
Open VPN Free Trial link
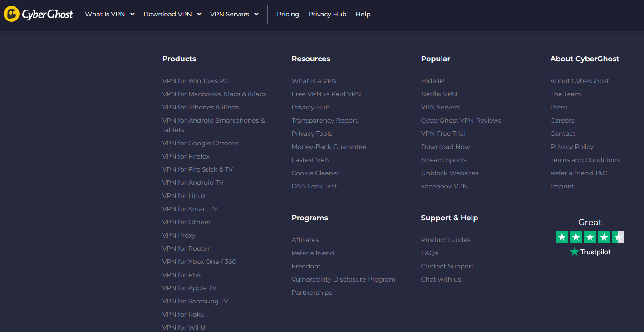pyautogui.click(x=443, y=134)
